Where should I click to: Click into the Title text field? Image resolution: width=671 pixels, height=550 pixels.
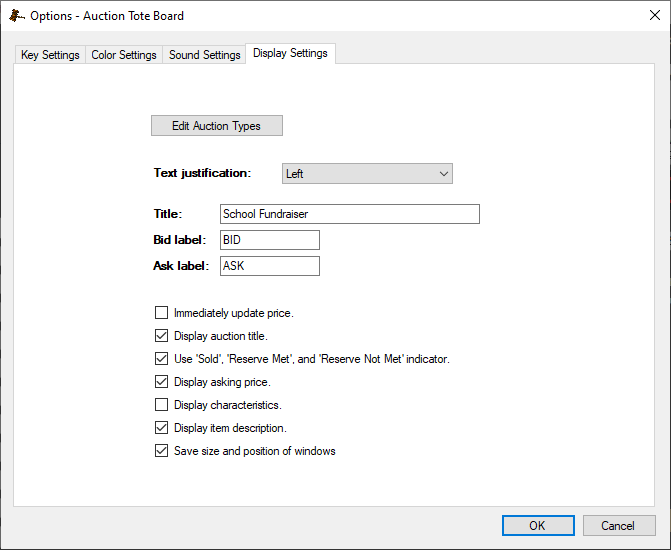pyautogui.click(x=349, y=214)
